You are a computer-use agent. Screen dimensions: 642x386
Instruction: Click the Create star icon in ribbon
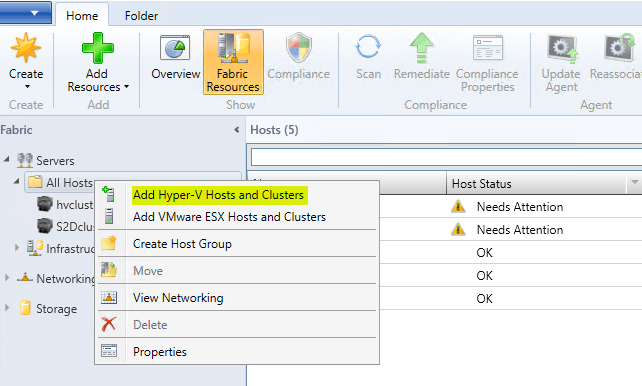[26, 48]
